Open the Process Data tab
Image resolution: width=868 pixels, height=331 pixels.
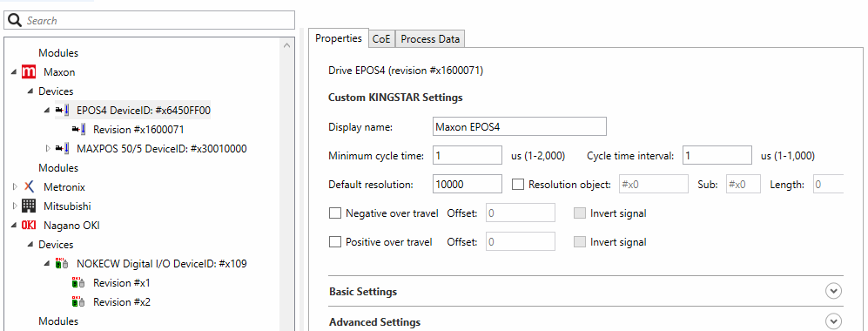tap(430, 38)
